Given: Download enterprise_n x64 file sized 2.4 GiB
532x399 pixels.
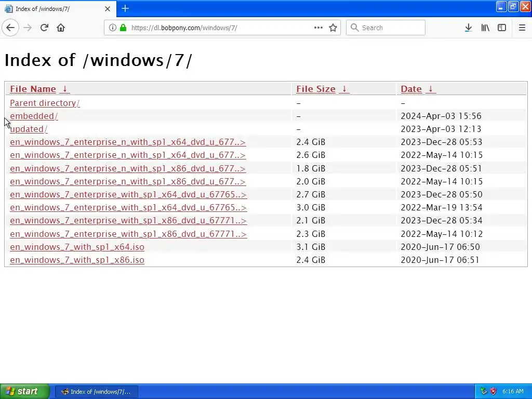Looking at the screenshot, I should pyautogui.click(x=128, y=142).
